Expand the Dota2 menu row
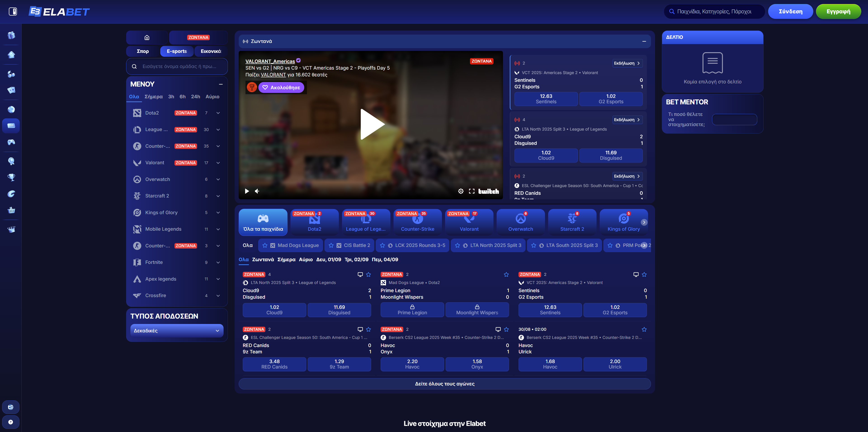The image size is (868, 432). 218,113
